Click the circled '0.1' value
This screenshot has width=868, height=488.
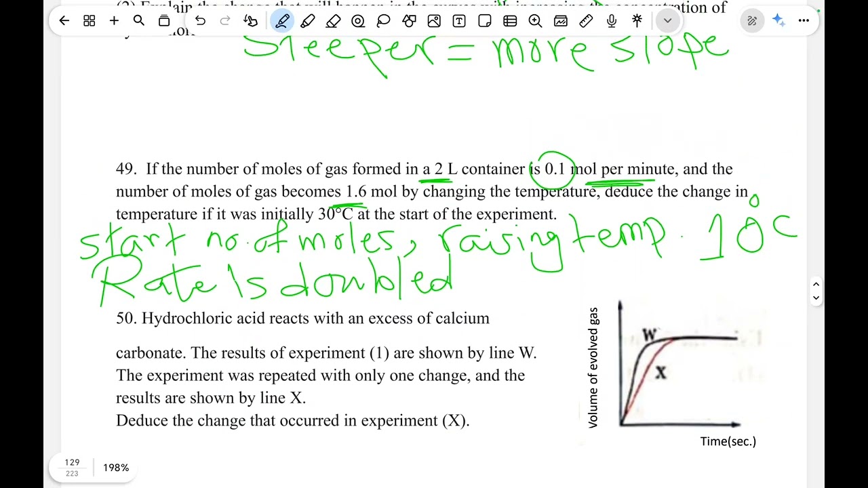point(555,169)
